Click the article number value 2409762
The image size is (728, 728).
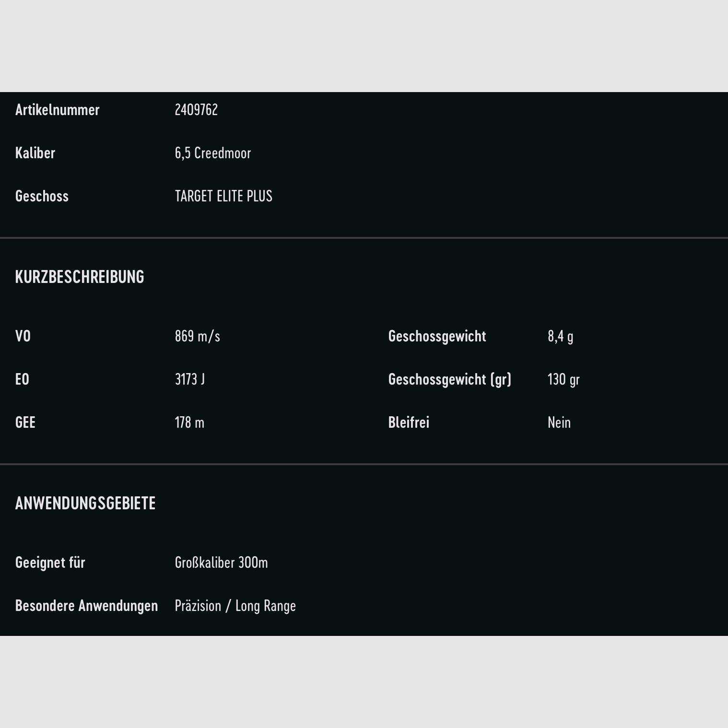[x=196, y=110]
